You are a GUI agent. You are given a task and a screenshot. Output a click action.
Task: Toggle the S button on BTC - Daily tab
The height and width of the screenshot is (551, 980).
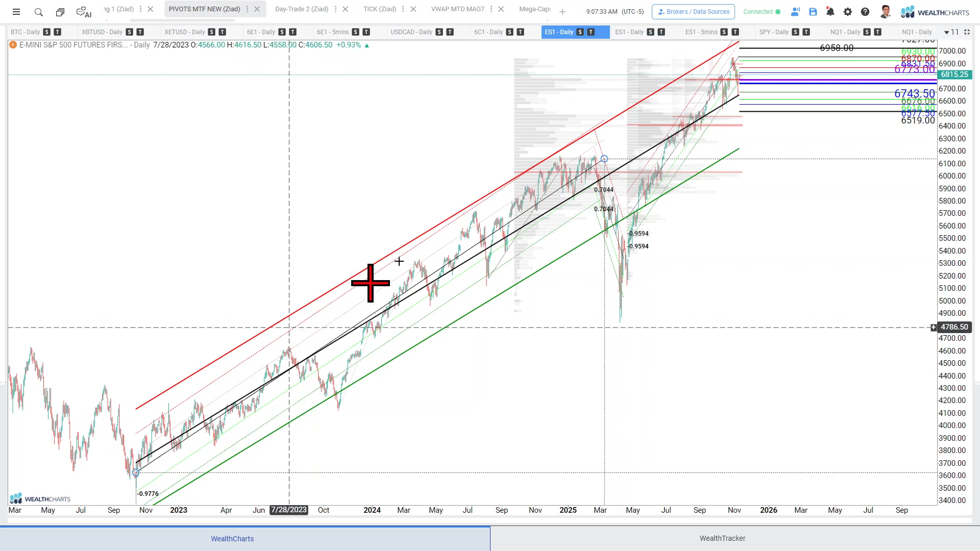pyautogui.click(x=47, y=32)
